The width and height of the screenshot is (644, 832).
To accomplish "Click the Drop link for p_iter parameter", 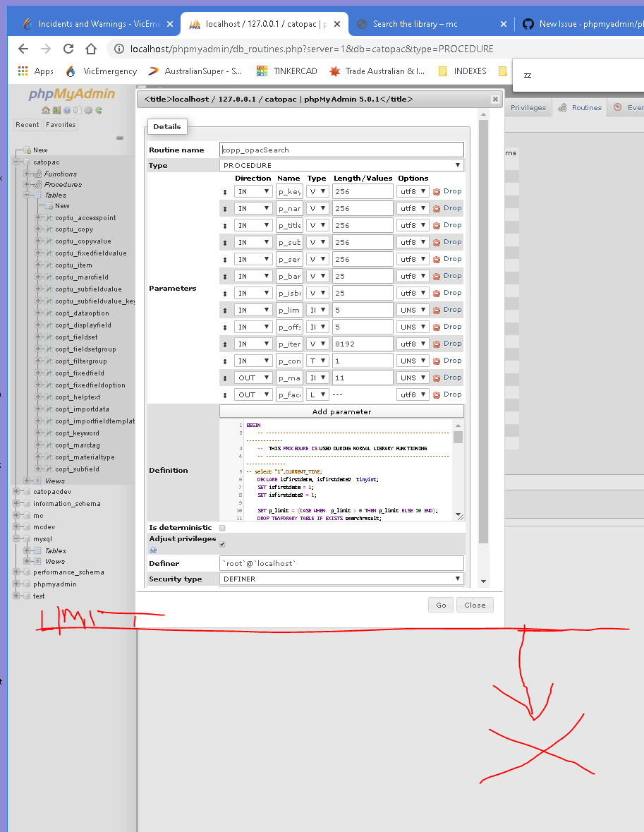I will tap(453, 344).
